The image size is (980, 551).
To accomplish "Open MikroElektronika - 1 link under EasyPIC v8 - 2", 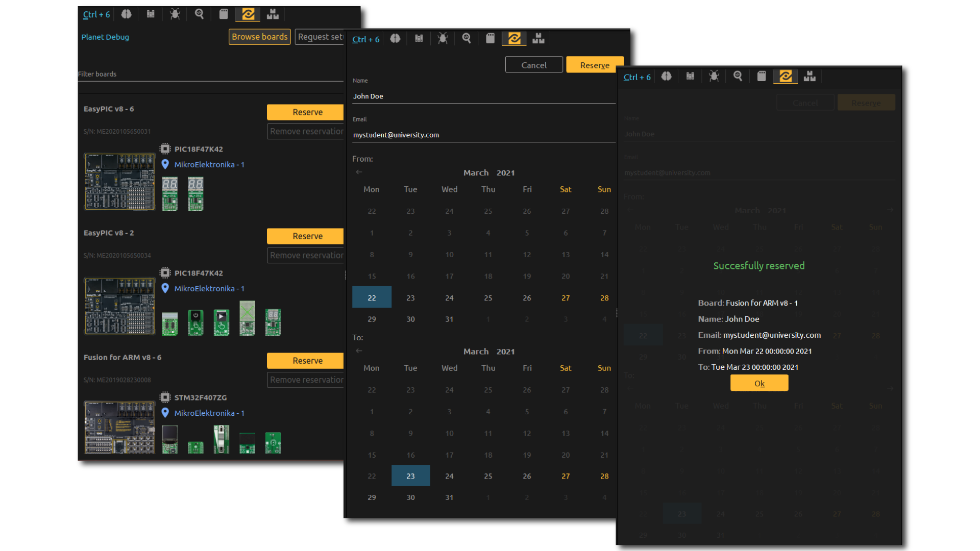I will [x=209, y=288].
